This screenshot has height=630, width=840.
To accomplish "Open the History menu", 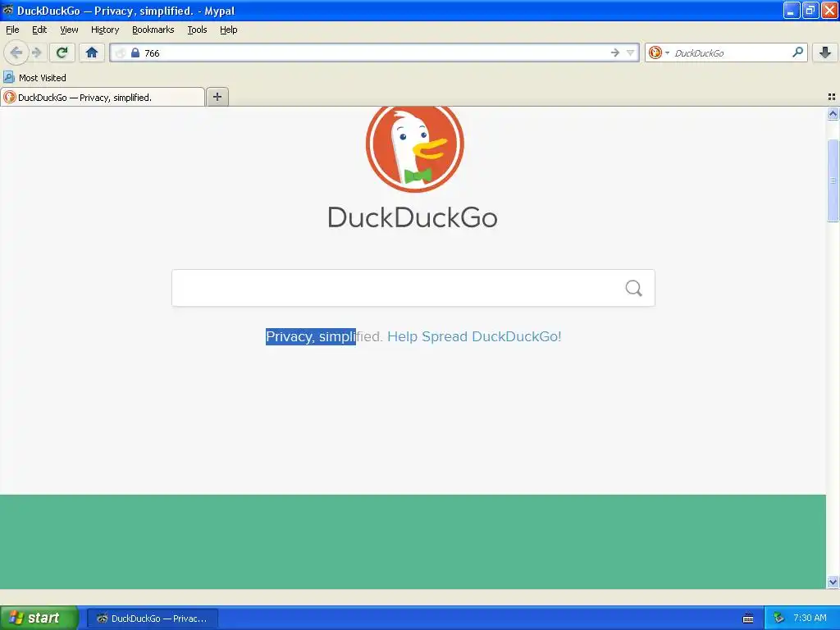I will click(x=105, y=30).
